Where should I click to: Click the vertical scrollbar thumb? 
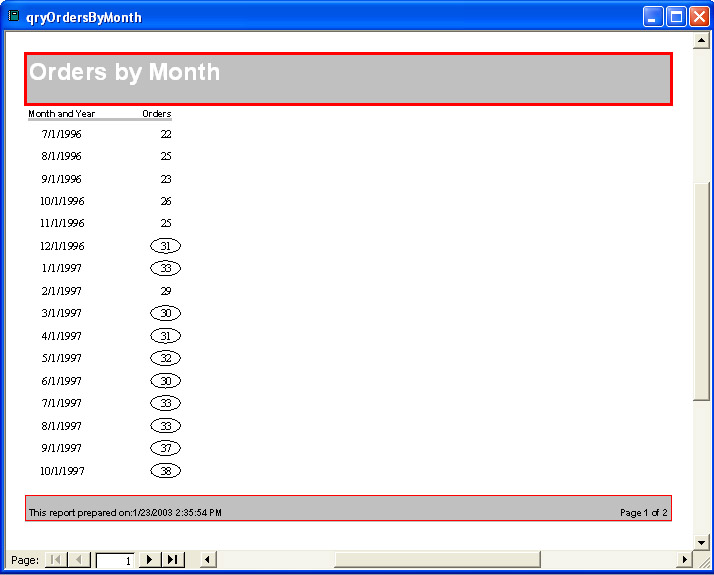tap(701, 290)
